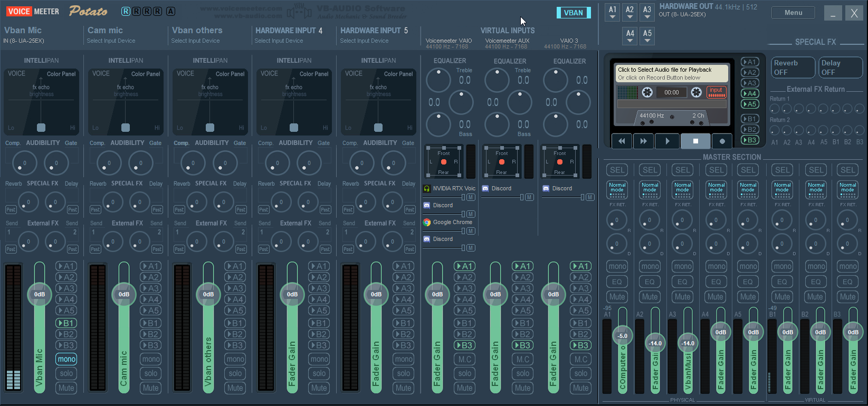
Task: Click the Vban Mic Intellipan square handle
Action: point(41,128)
